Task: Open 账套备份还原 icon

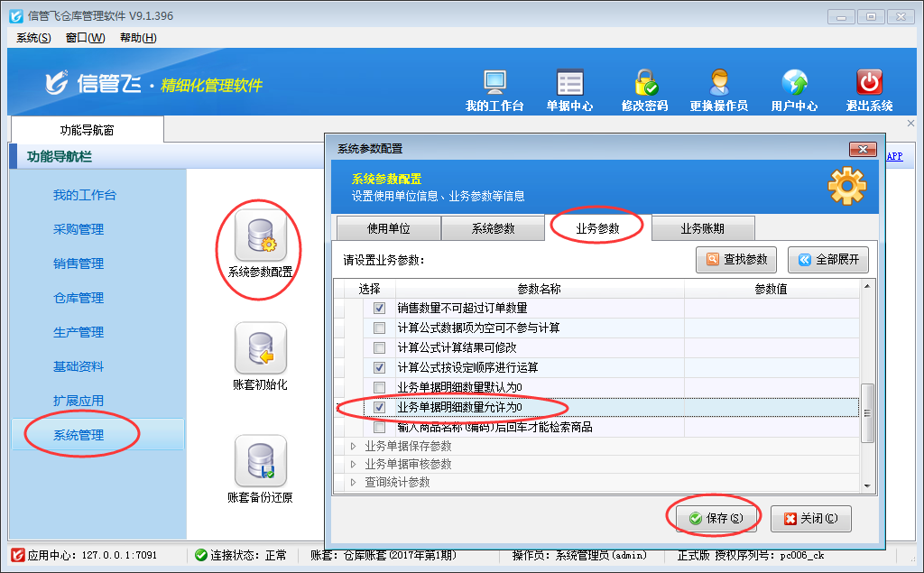Action: click(260, 461)
